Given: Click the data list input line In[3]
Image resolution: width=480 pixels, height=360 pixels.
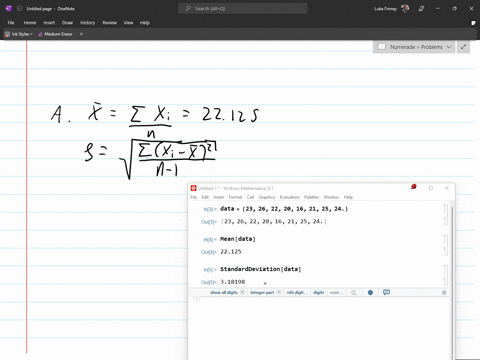Looking at the screenshot, I should tap(284, 209).
